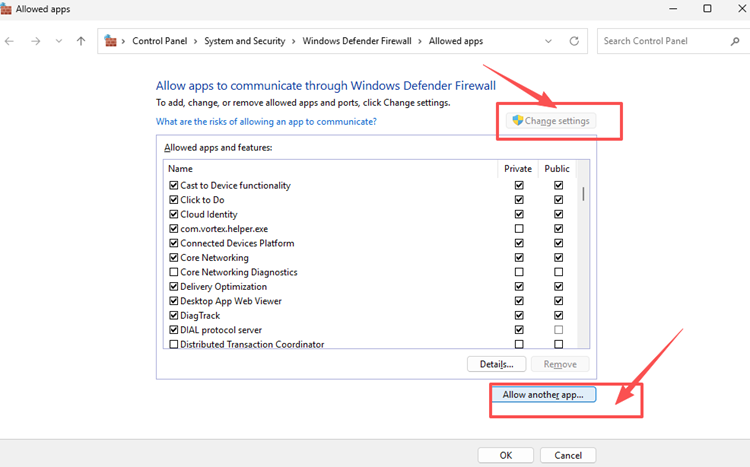Uncheck DiagTrack name checkbox
The image size is (750, 467).
pyautogui.click(x=174, y=315)
